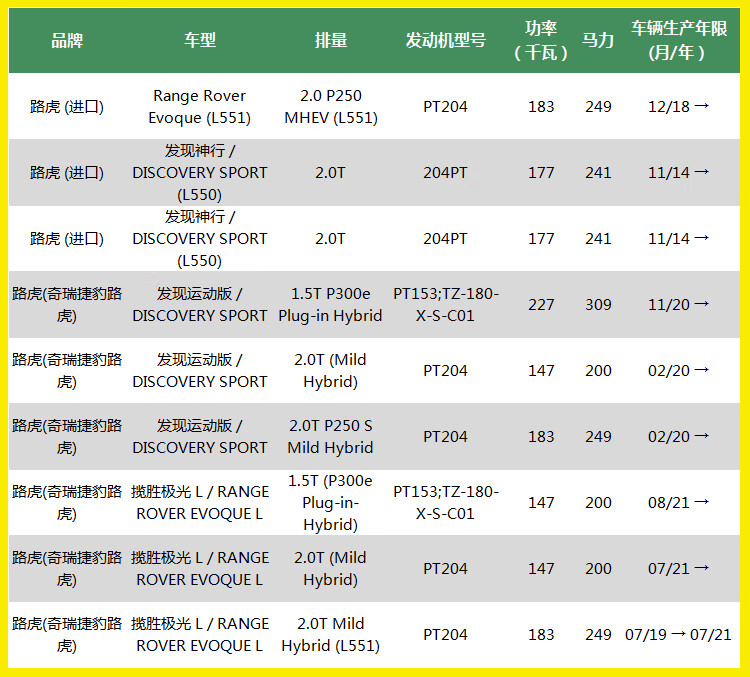Viewport: 750px width, 677px height.
Task: Select '2.0T (Mild Hybrid)' in the DISCOVERY SPORT row
Action: pos(331,371)
